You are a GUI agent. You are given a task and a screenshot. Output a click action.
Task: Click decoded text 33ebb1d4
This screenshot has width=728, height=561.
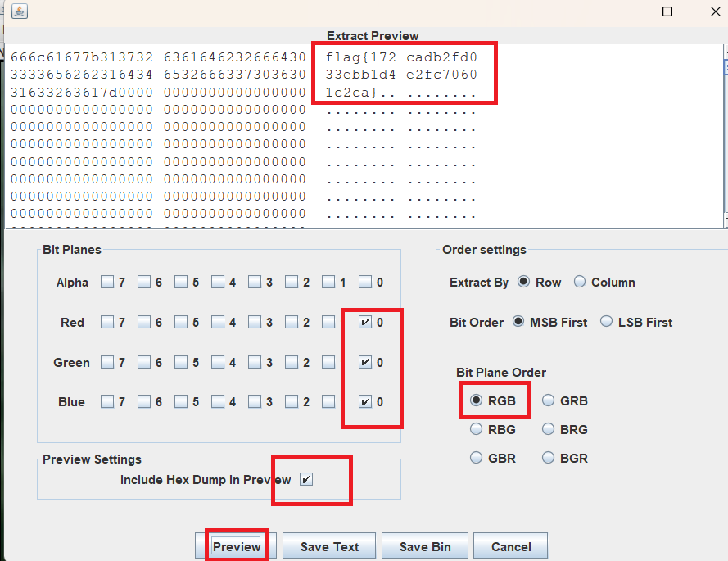point(361,75)
